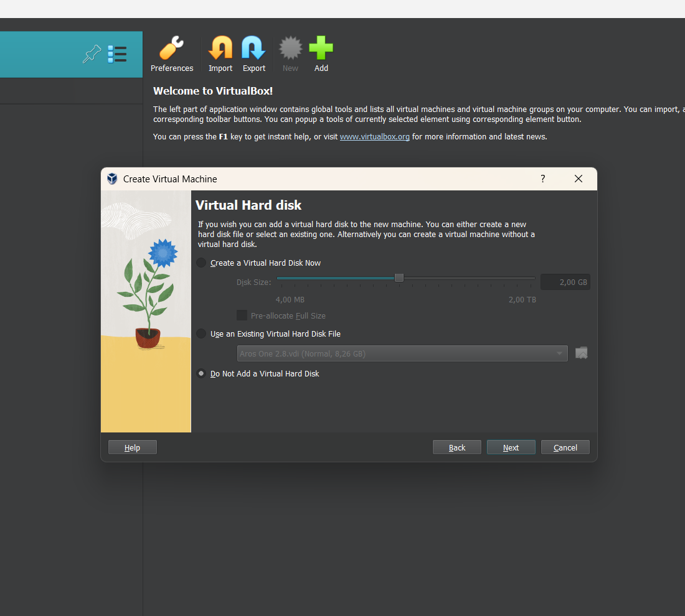Click the 2,00 TB maximum label
The width and height of the screenshot is (685, 616).
coord(522,299)
